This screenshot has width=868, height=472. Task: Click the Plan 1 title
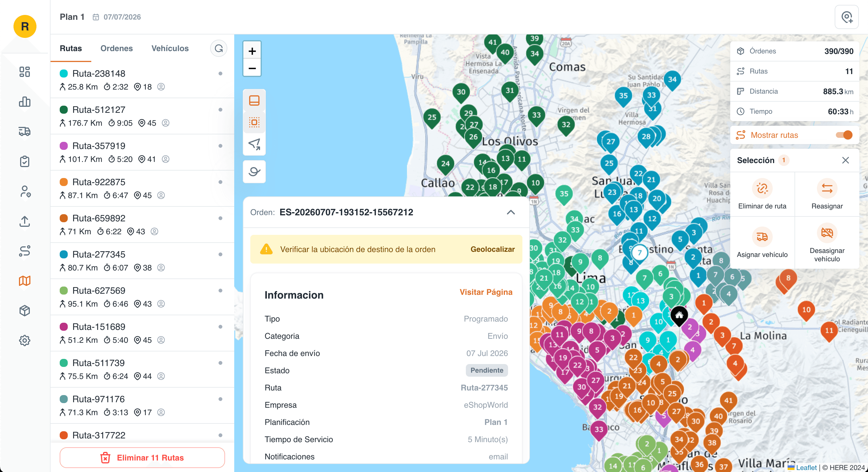tap(72, 17)
